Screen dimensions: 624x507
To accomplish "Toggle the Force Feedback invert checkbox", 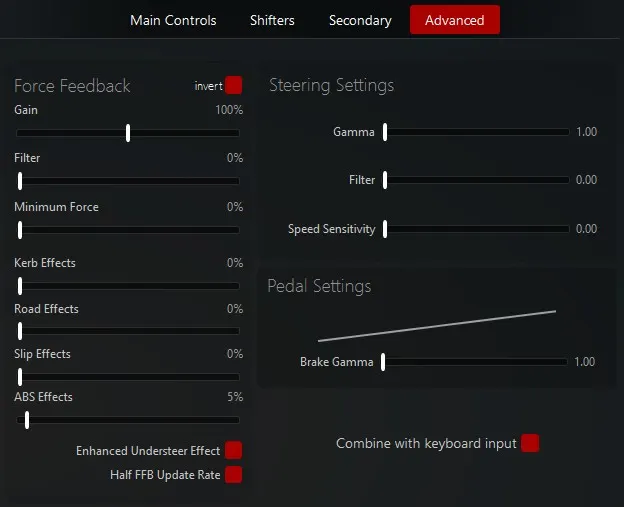I will click(234, 85).
